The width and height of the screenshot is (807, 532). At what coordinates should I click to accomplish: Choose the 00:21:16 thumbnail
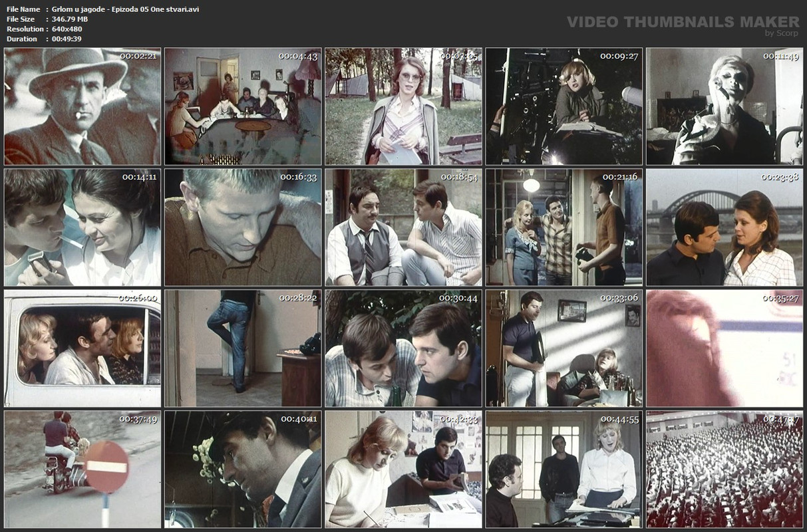[564, 227]
